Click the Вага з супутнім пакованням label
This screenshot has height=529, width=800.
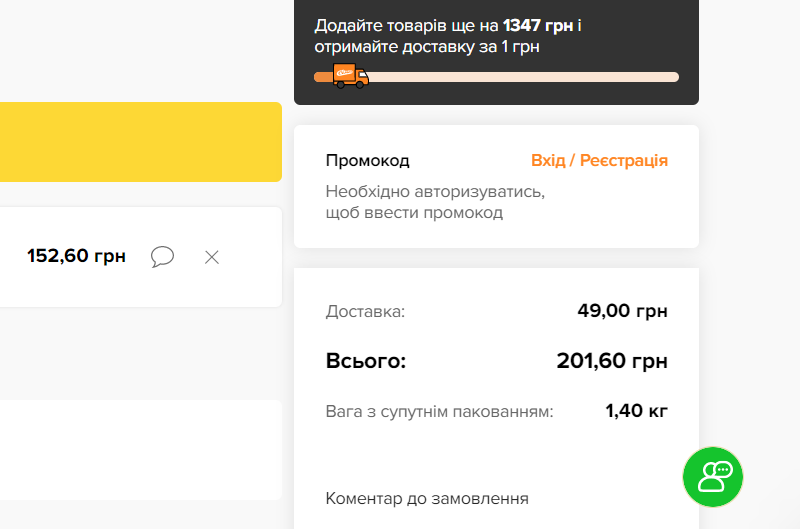(440, 411)
